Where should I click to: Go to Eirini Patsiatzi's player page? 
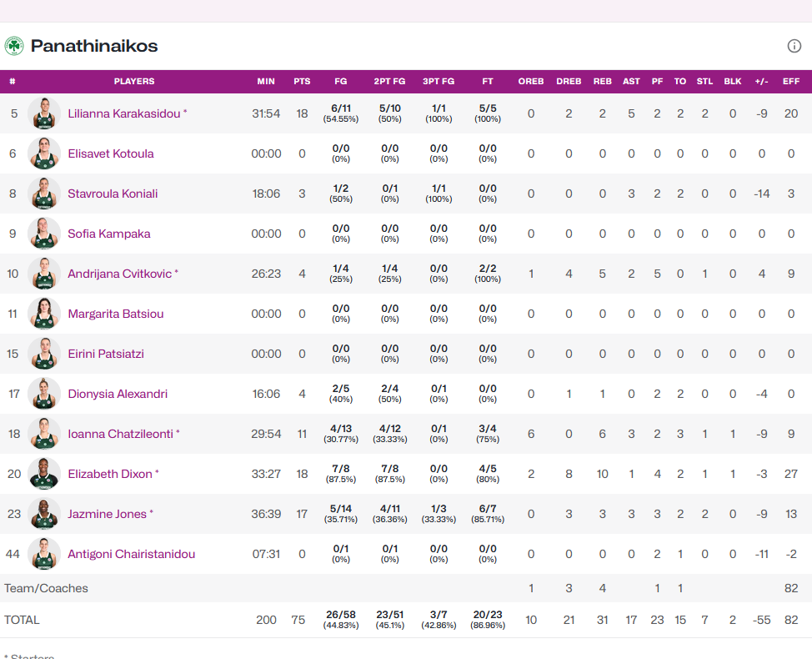tap(106, 354)
